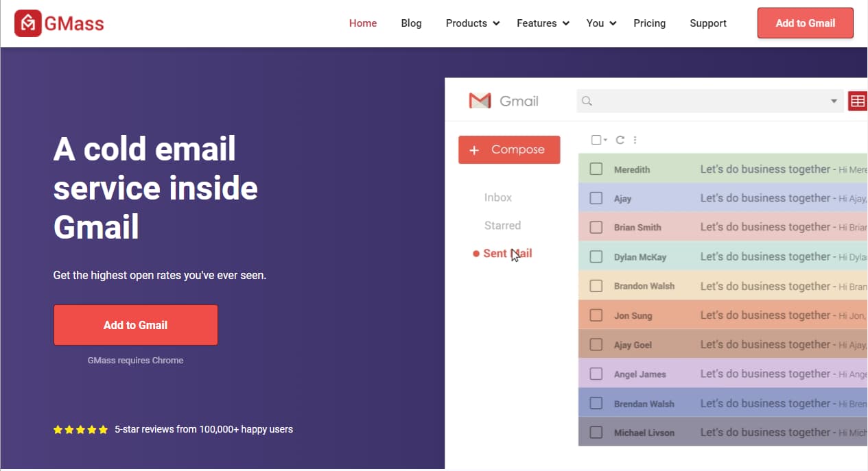Open the email from Meredith
868x471 pixels.
(723, 169)
